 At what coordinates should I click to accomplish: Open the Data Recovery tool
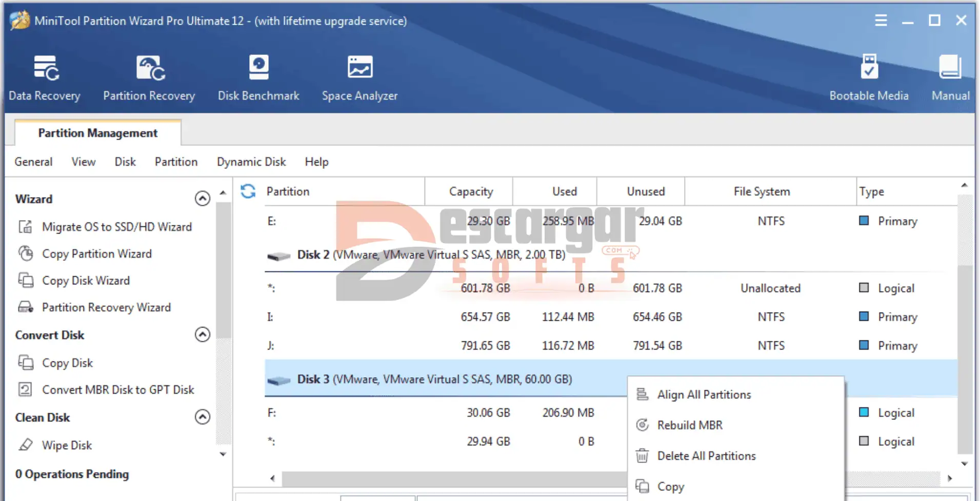(x=45, y=78)
